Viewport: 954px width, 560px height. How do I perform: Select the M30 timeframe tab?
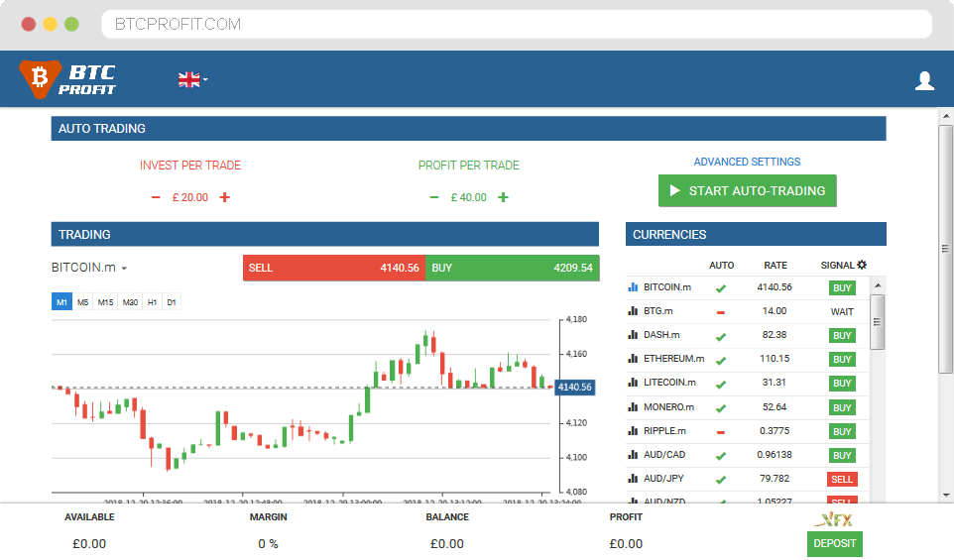point(130,302)
